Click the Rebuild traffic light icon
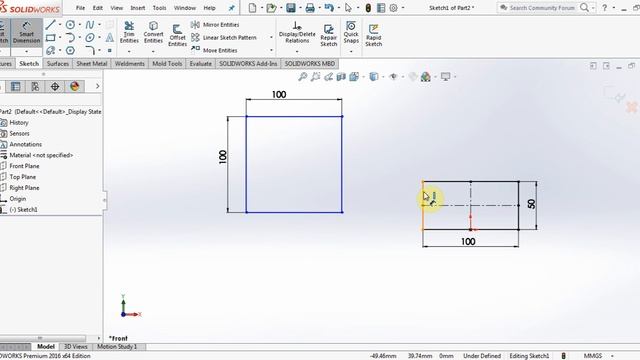640x360 pixels. tap(368, 8)
